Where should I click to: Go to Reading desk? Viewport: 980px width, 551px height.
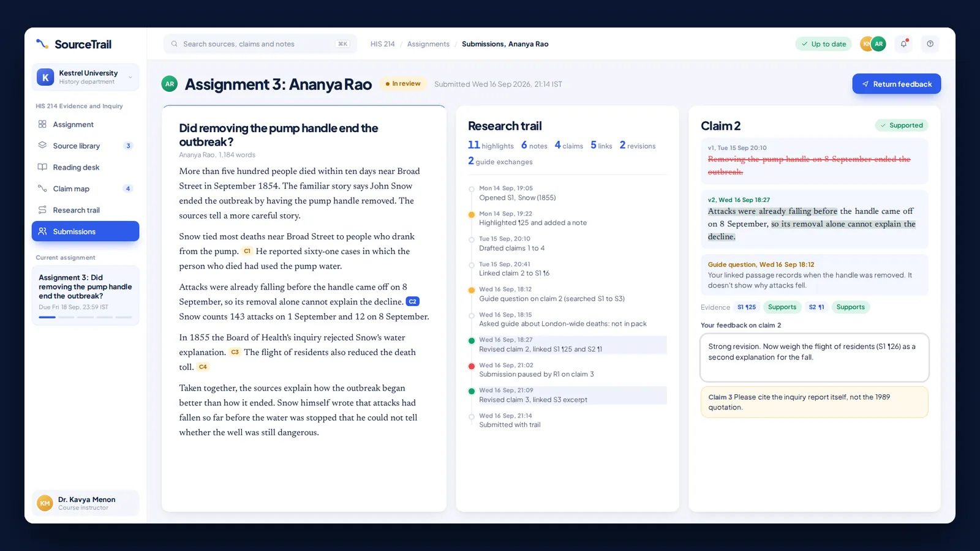85,167
